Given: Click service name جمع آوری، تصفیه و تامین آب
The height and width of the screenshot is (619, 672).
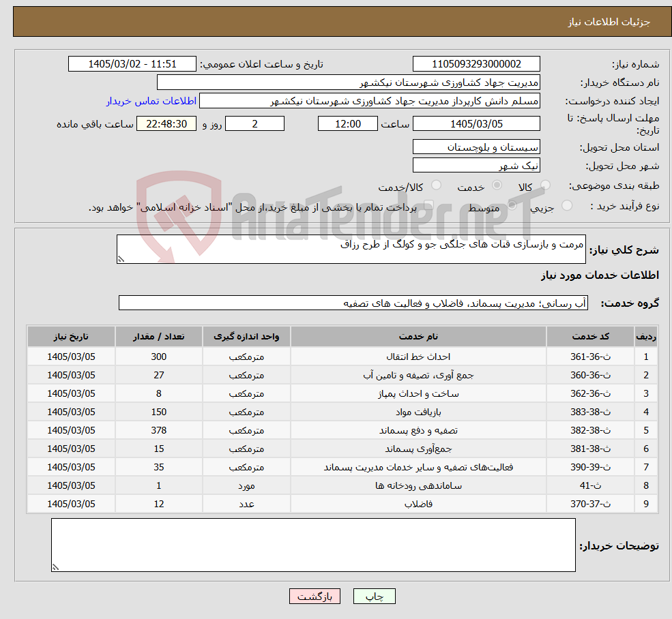Looking at the screenshot, I should click(x=418, y=375).
